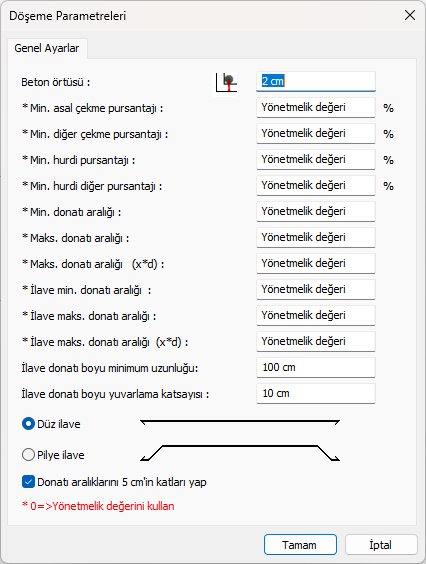Select the Pilye ilave radio option

28,455
